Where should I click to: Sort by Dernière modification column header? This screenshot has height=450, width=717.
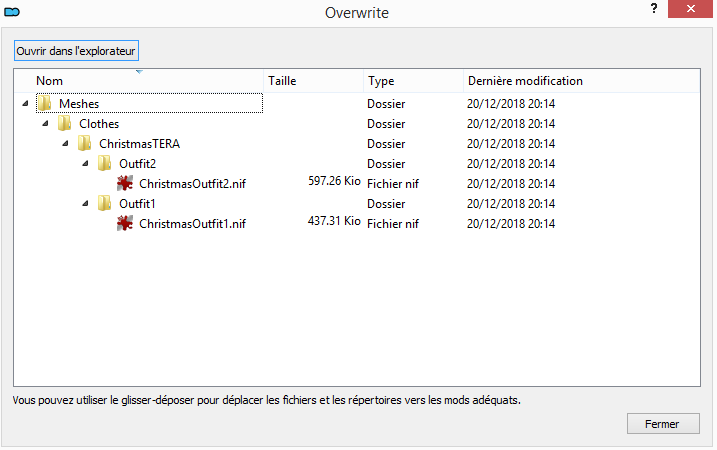[x=580, y=81]
